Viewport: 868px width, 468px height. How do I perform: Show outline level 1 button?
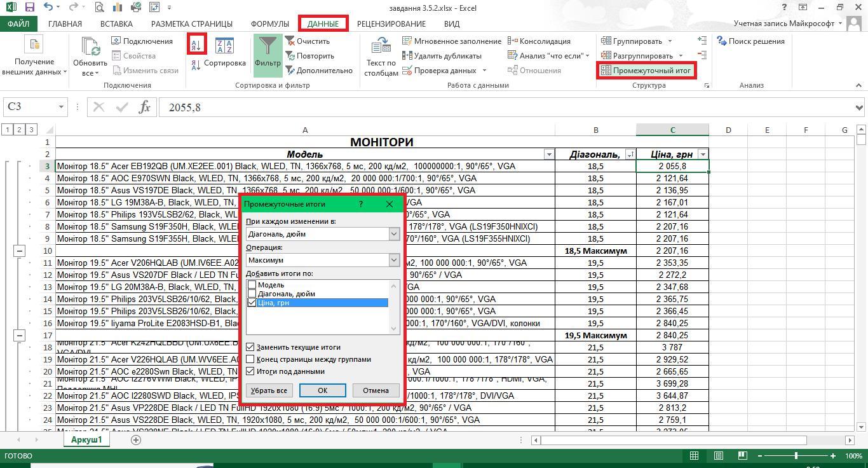[x=7, y=130]
